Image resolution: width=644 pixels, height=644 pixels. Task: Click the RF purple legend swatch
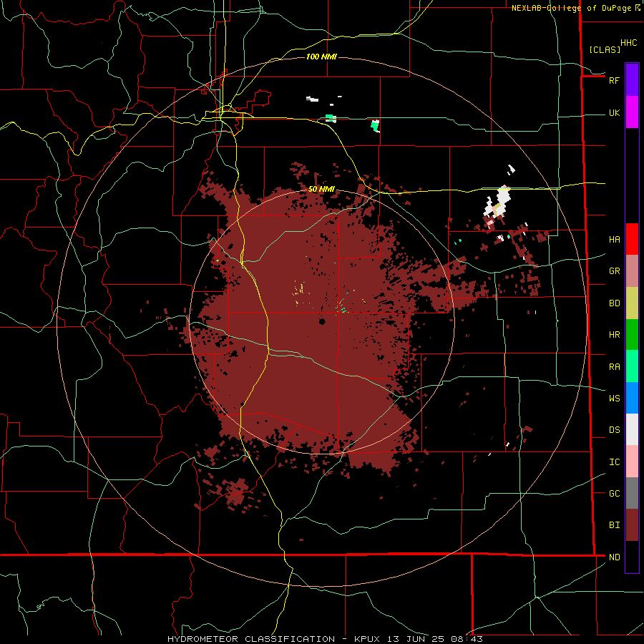[x=632, y=80]
